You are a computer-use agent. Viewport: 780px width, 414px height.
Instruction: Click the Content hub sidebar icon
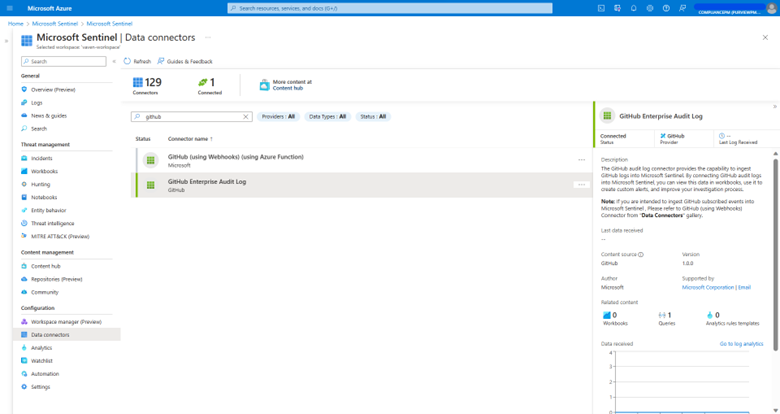click(24, 266)
